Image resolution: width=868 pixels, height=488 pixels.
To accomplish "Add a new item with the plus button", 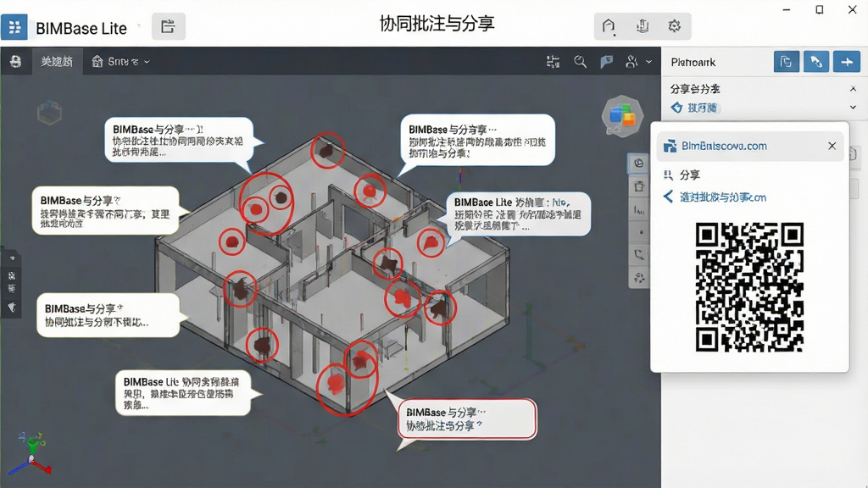I will click(x=847, y=62).
